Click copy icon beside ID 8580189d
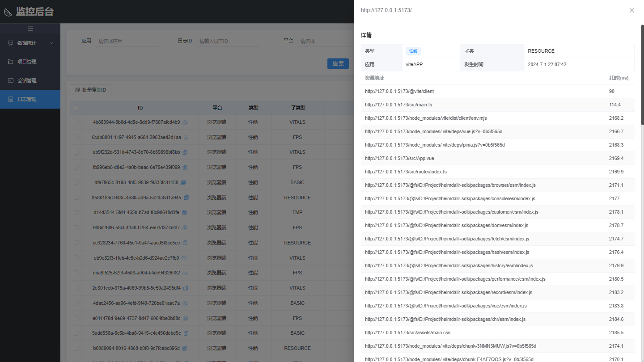This screenshot has height=362, width=644. tap(186, 198)
